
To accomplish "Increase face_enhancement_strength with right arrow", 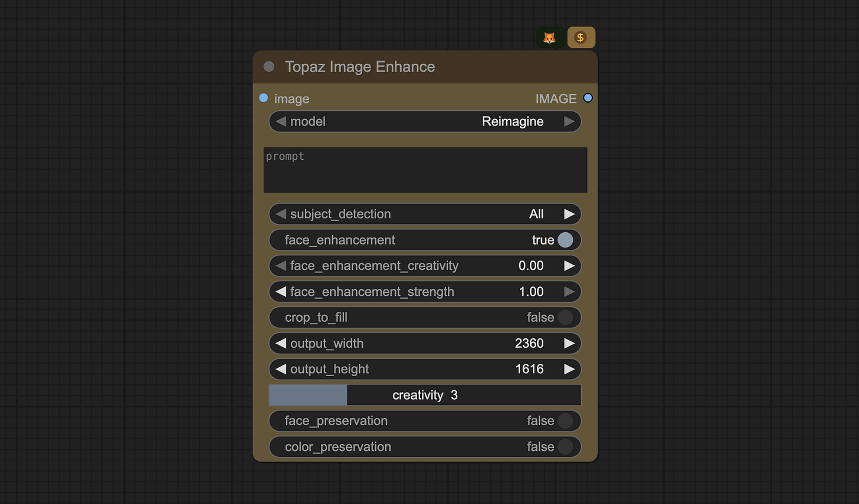I will (x=569, y=292).
